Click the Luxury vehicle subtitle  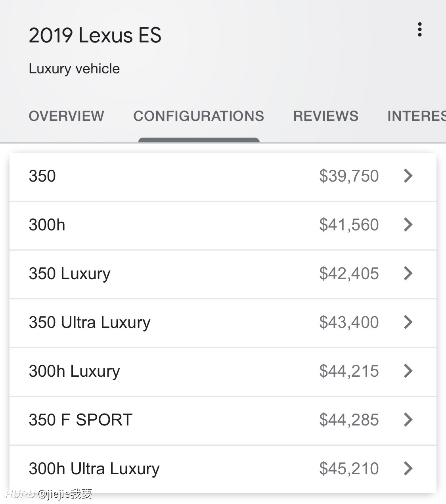point(74,69)
